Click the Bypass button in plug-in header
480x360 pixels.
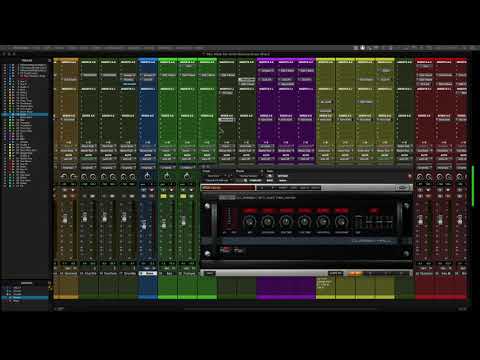[283, 176]
